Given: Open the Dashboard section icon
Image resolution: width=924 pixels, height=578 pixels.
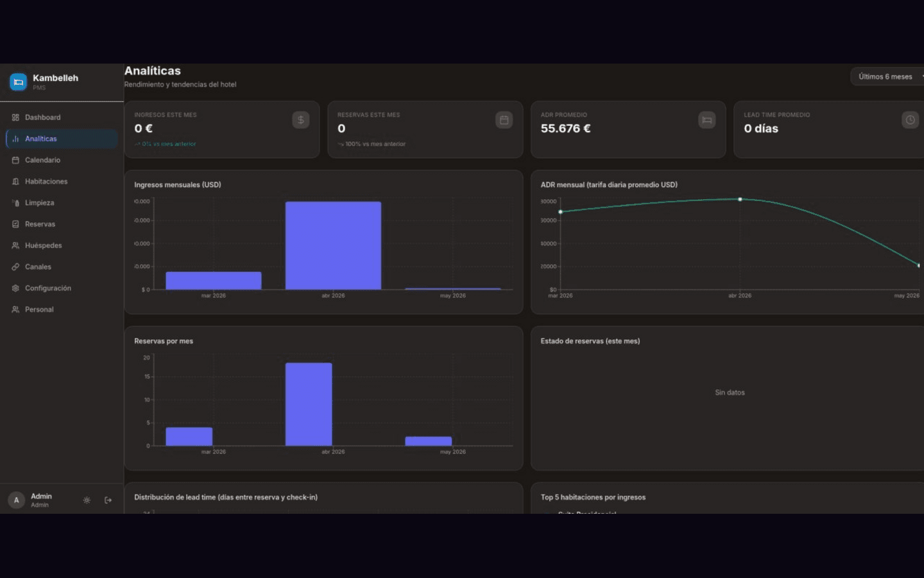Looking at the screenshot, I should (15, 118).
